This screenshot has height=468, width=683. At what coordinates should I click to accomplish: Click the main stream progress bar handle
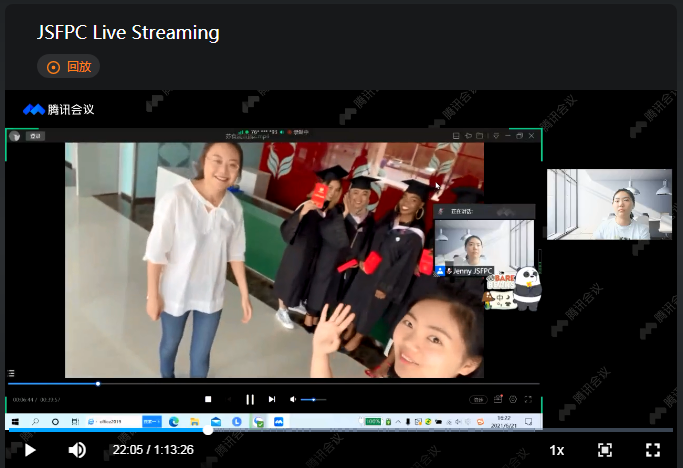208,430
